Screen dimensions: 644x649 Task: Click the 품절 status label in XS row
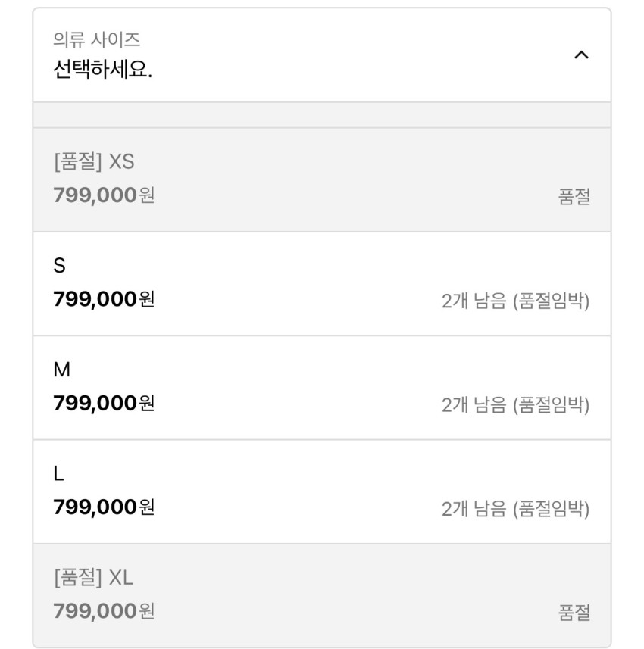coord(574,198)
